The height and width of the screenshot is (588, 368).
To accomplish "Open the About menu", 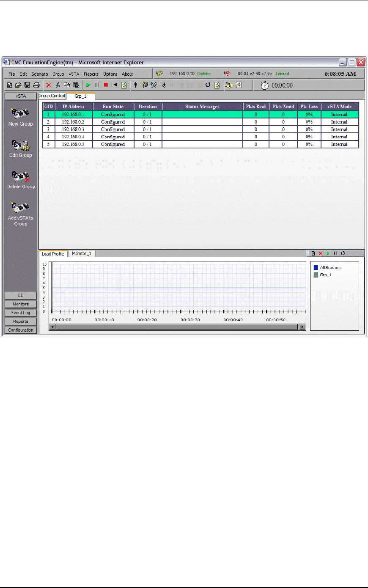I will pos(127,74).
